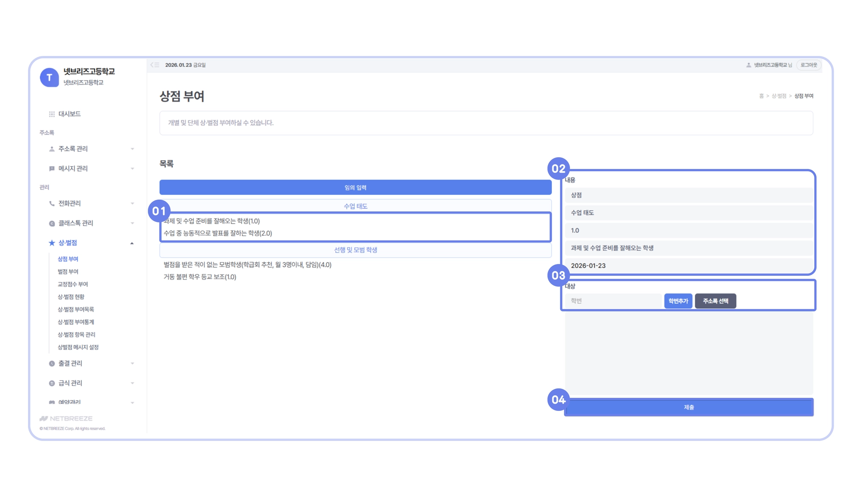The image size is (868, 488).
Task: Click the 로그아웃 logout button
Action: click(x=809, y=65)
